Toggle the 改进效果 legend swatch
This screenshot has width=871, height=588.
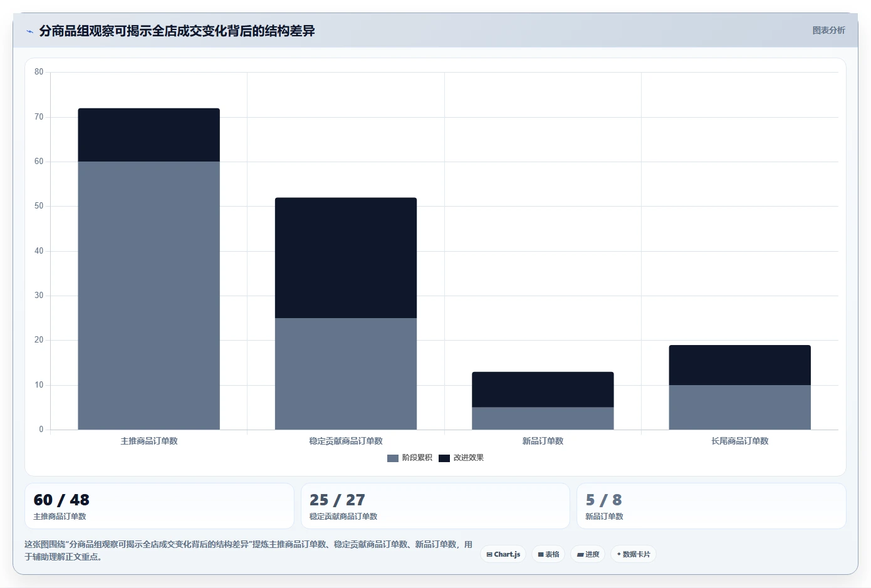(444, 458)
